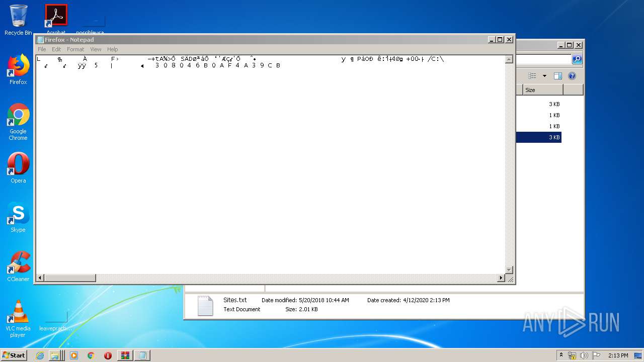Click the hex text 308046B0AF4A39CB

(217, 65)
